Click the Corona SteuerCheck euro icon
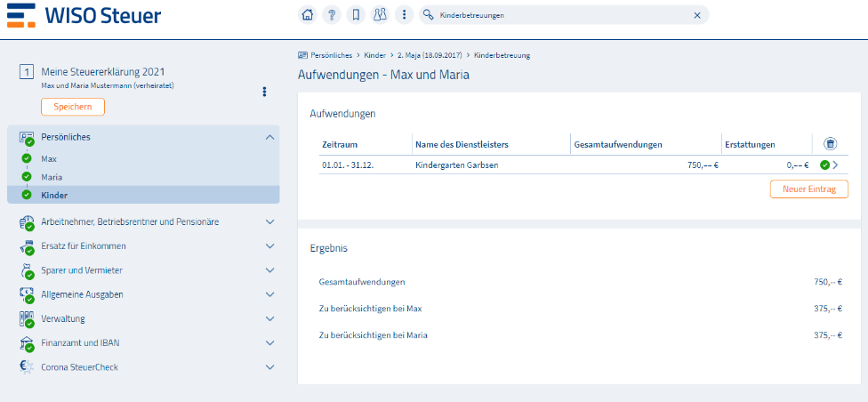The height and width of the screenshot is (402, 868). (x=27, y=367)
